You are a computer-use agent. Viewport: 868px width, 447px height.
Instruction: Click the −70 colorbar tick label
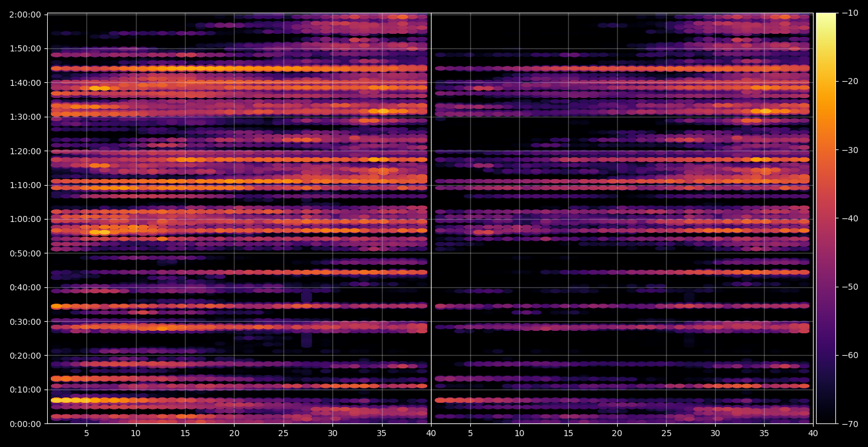849,424
